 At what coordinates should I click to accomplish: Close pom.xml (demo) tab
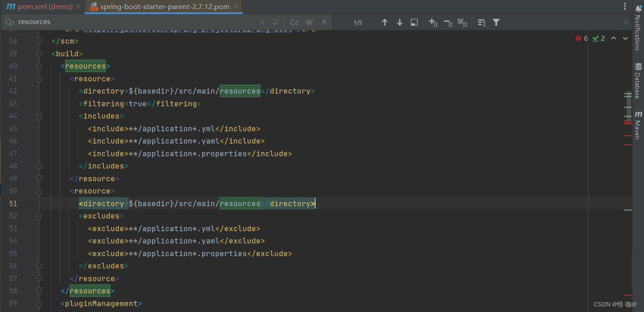79,7
